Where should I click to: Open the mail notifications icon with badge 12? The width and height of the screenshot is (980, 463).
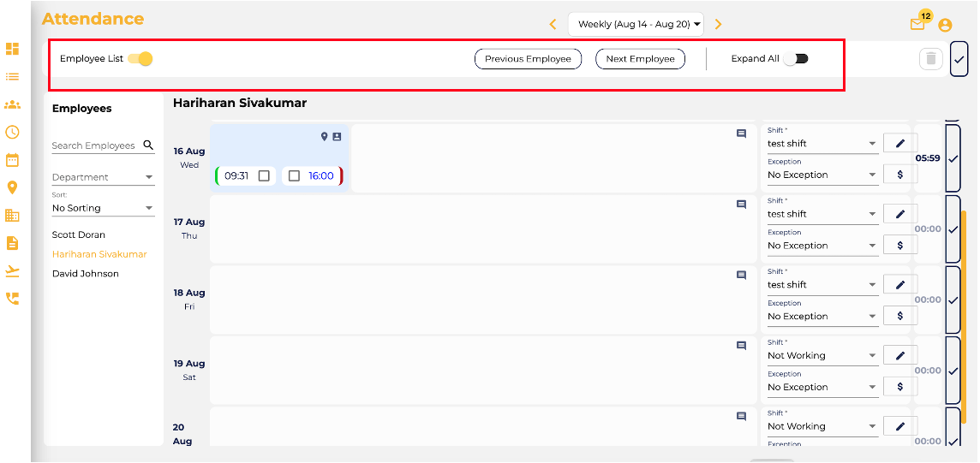point(917,25)
